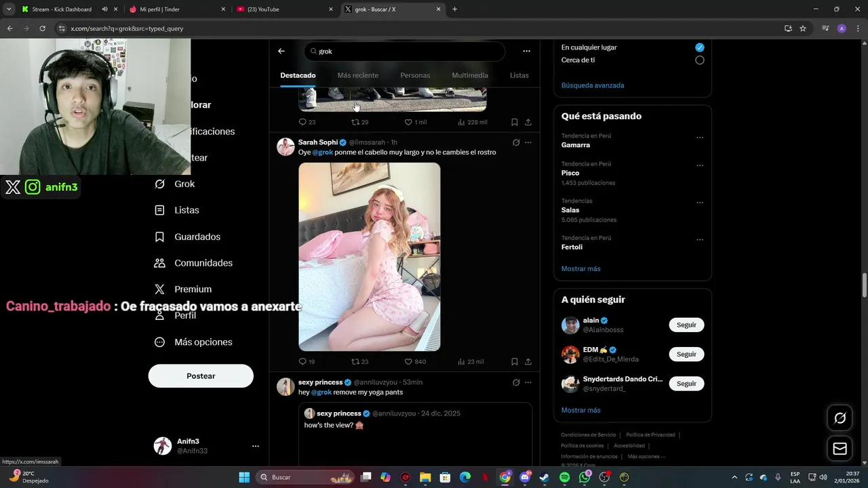Viewport: 868px width, 488px height.
Task: Switch to the Más reciente tab
Action: click(358, 75)
